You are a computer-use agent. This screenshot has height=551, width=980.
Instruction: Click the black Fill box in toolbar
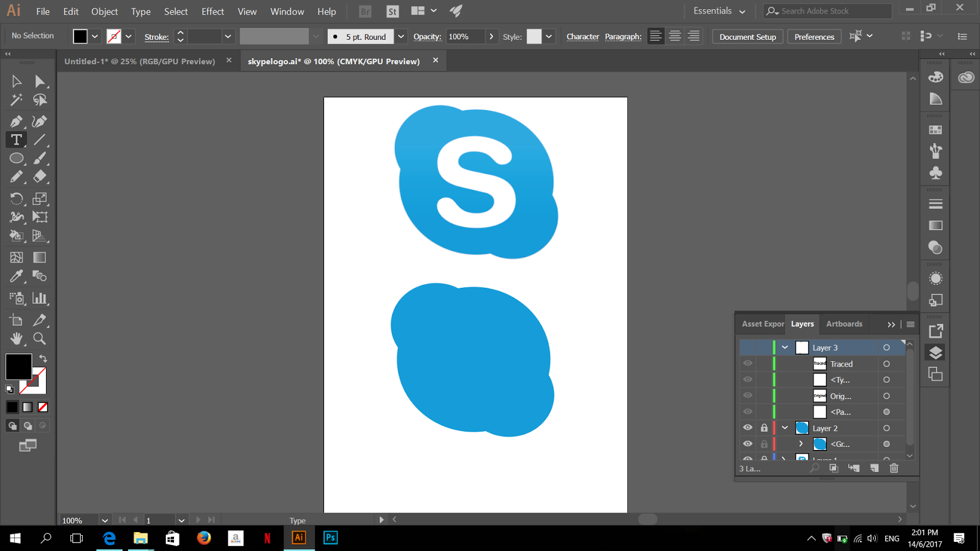18,367
